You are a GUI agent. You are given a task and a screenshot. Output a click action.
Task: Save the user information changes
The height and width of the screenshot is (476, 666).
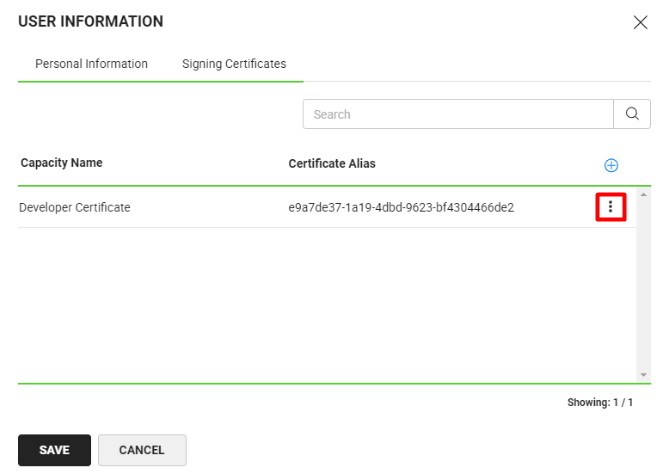(x=54, y=450)
